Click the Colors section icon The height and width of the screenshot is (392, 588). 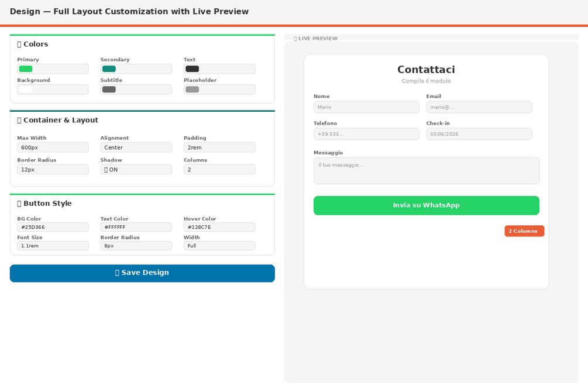pos(19,44)
